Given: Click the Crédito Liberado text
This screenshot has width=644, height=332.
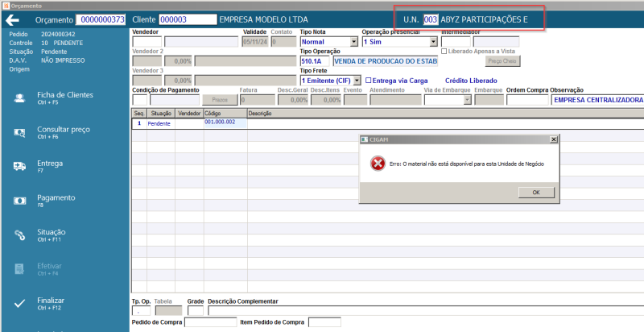Looking at the screenshot, I should point(471,81).
